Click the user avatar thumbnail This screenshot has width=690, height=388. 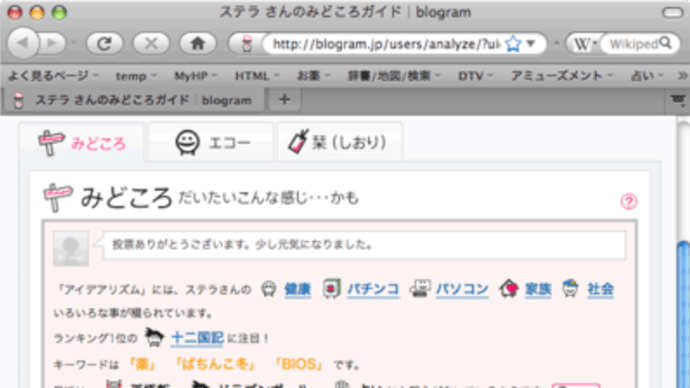coord(71,249)
